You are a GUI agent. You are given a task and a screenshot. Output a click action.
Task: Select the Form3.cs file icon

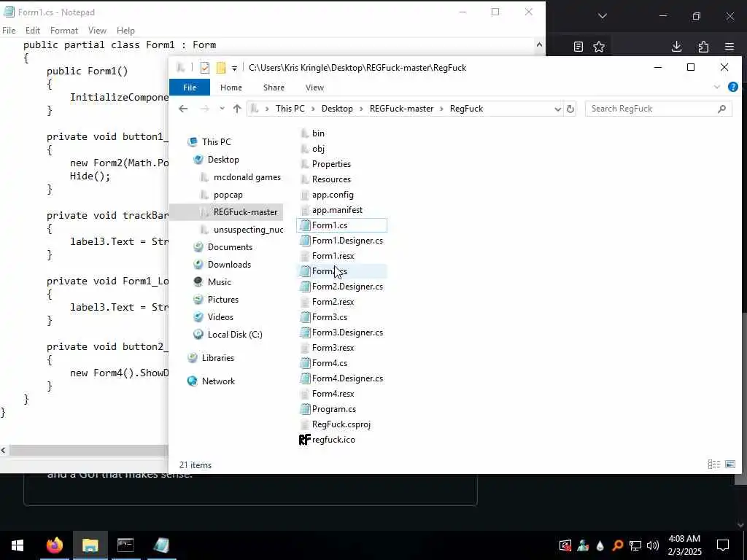(x=305, y=317)
